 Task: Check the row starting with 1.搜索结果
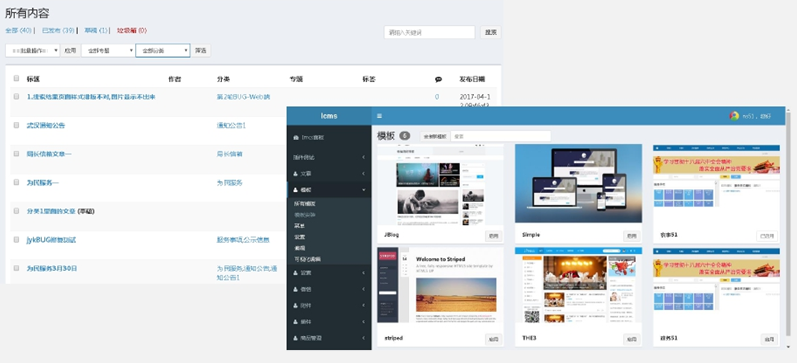point(16,96)
